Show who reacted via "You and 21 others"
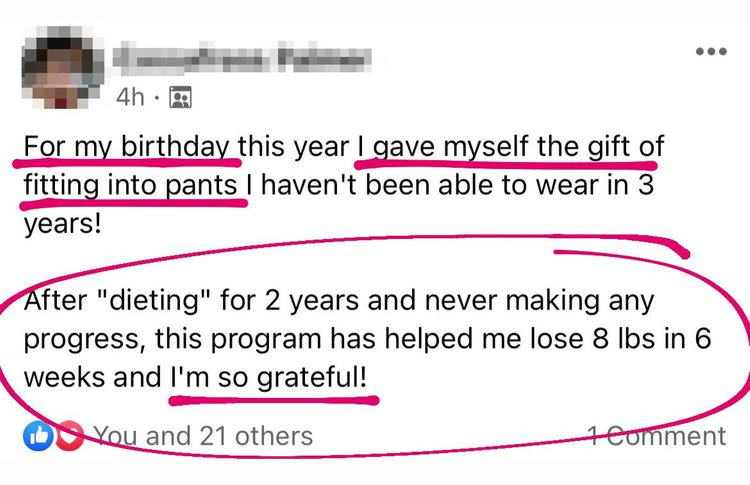Screen dimensions: 750x485 202,435
